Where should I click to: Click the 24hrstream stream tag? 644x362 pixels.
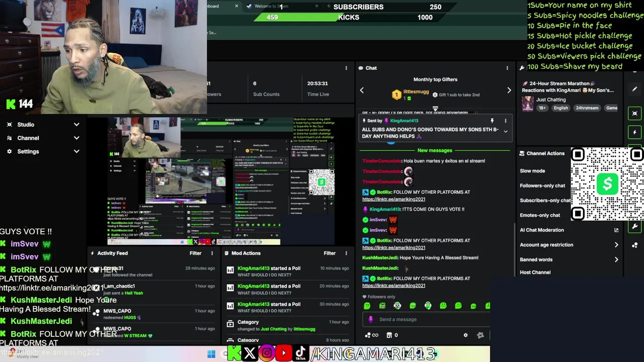pyautogui.click(x=587, y=108)
